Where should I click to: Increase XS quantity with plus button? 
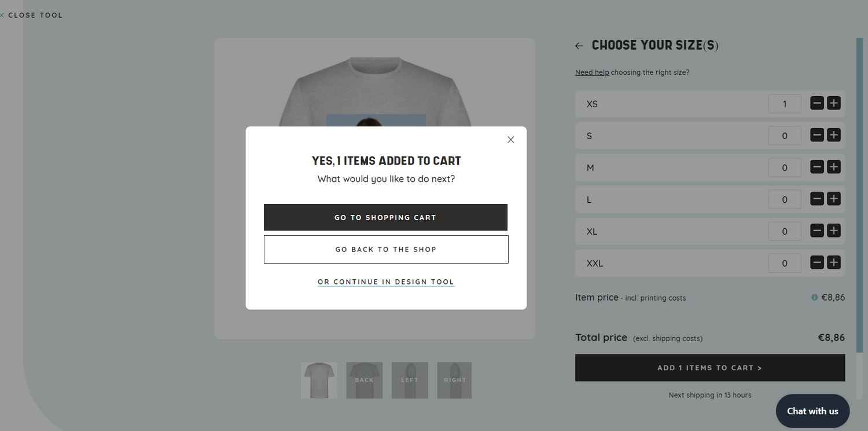tap(833, 104)
